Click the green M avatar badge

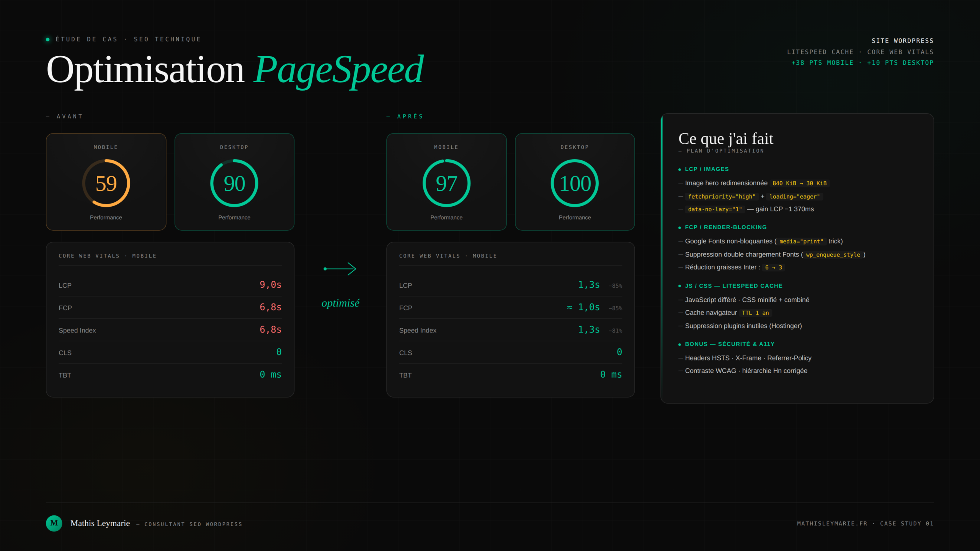click(54, 523)
